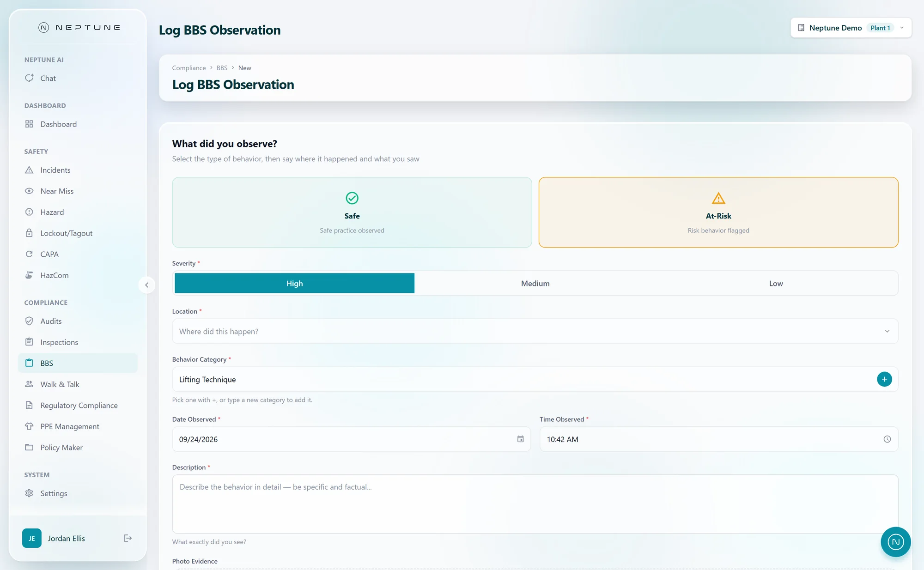Click the Lockout/Tagout lock icon
The image size is (924, 570).
(29, 233)
